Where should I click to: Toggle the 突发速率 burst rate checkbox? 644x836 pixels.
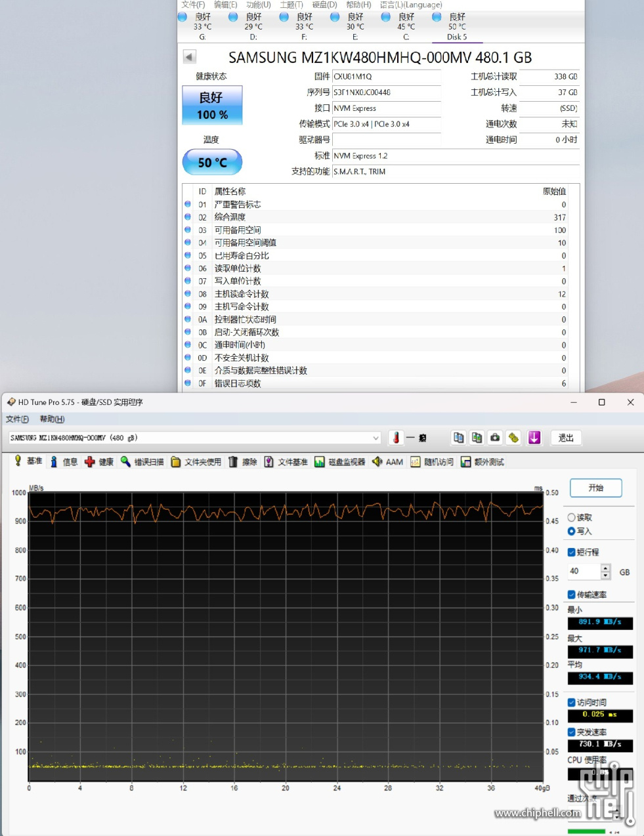(x=571, y=732)
